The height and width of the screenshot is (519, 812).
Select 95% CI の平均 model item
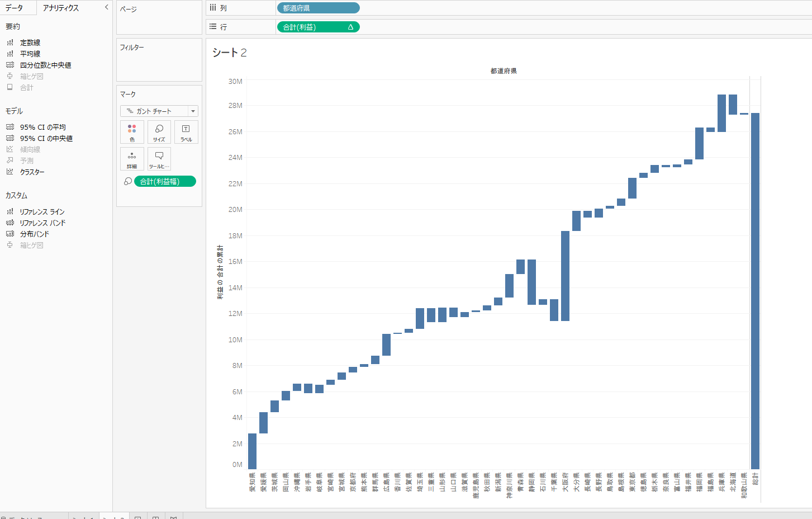[42, 127]
